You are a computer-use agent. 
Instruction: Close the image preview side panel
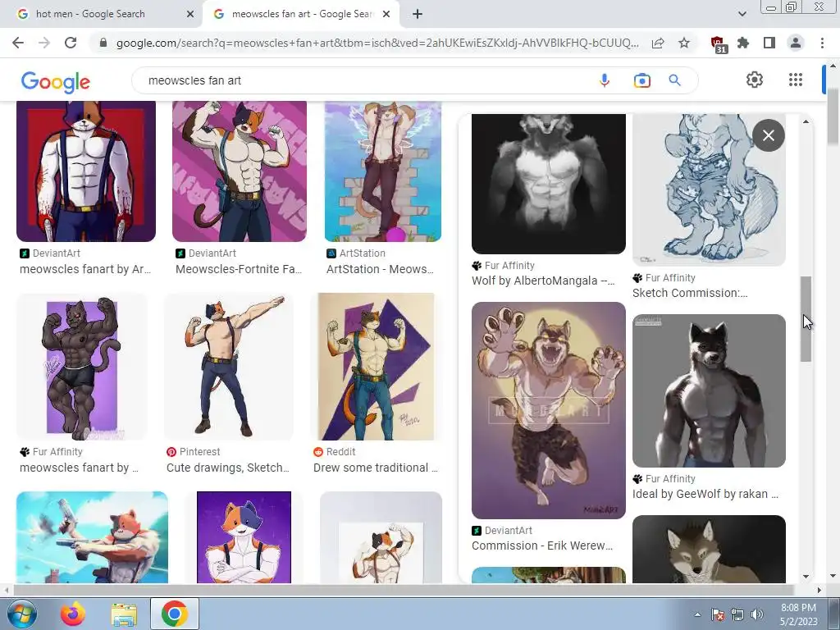click(x=768, y=135)
